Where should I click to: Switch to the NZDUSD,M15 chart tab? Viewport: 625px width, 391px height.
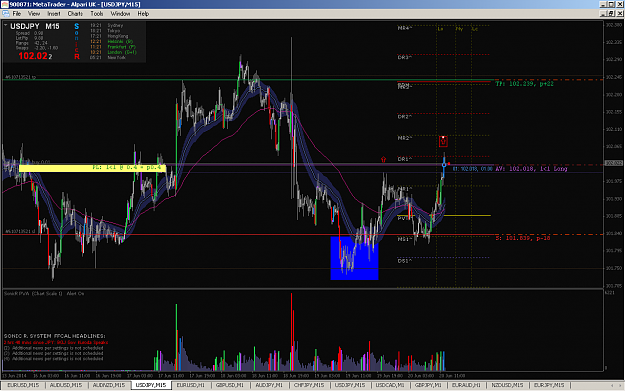click(x=507, y=385)
